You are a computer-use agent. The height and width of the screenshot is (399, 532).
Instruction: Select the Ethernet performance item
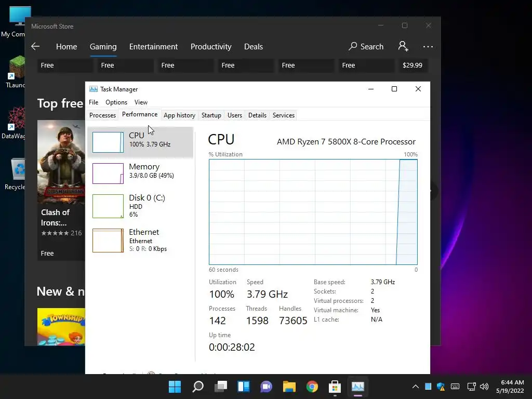[x=140, y=241]
